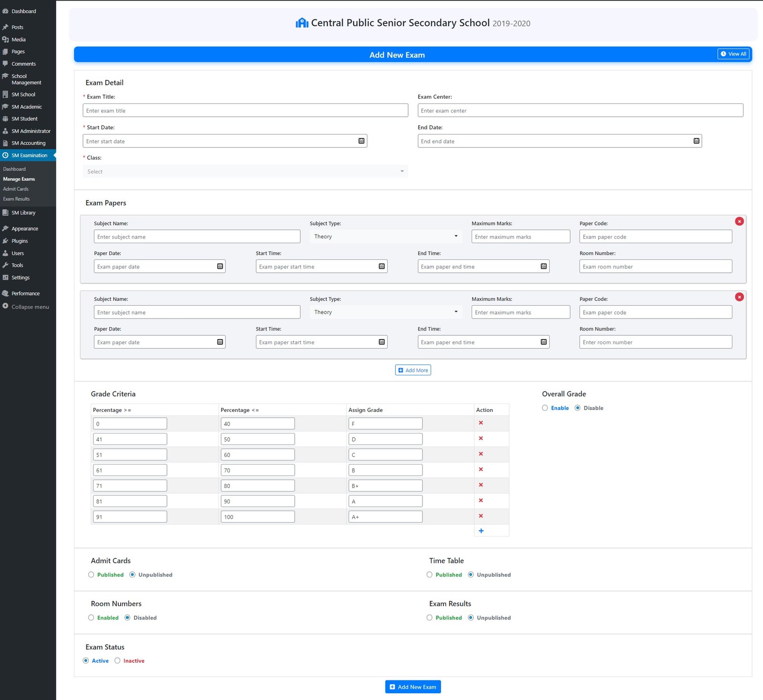Open SM Accounting menu
This screenshot has width=763, height=700.
[x=28, y=143]
